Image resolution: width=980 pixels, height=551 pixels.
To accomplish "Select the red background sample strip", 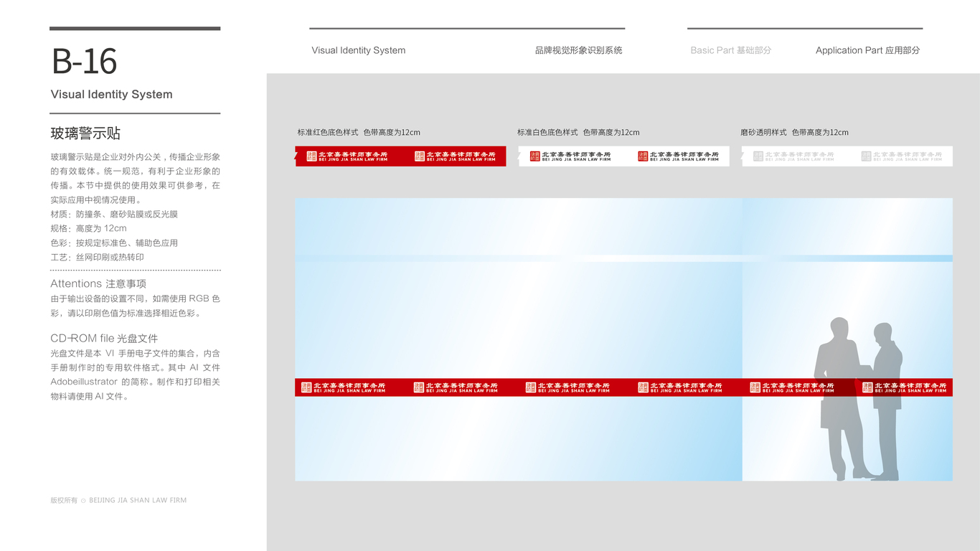I will 400,156.
